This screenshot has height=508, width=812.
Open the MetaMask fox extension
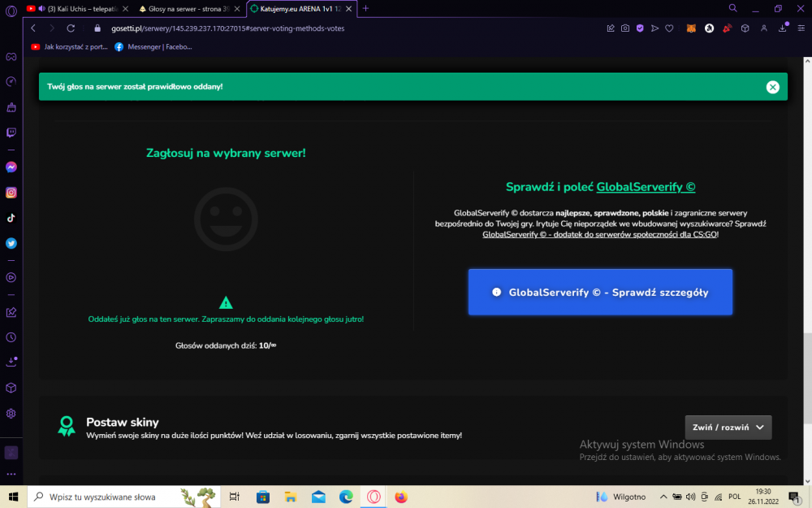(691, 28)
